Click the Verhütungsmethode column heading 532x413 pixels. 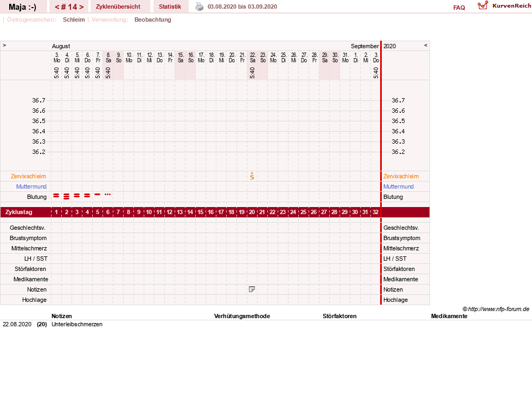pos(242,316)
